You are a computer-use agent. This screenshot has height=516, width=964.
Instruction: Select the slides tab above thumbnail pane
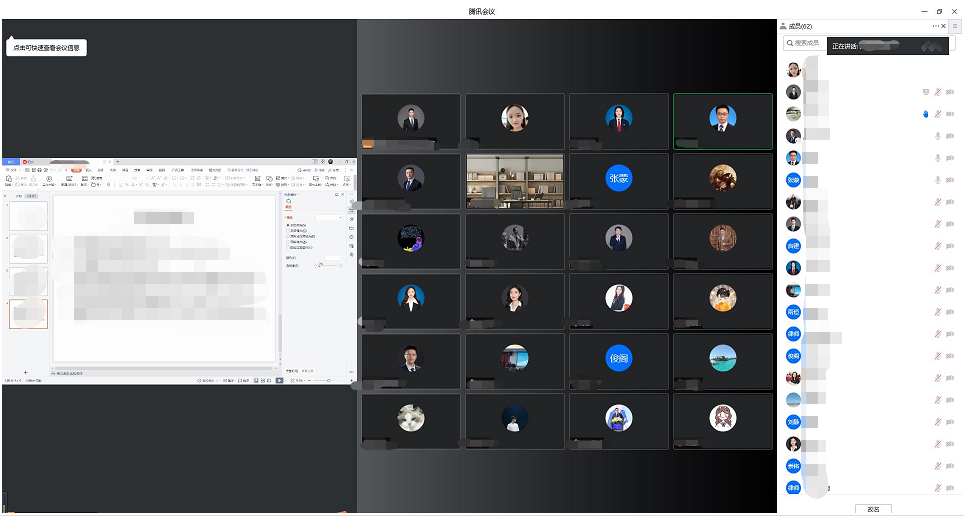pos(31,196)
